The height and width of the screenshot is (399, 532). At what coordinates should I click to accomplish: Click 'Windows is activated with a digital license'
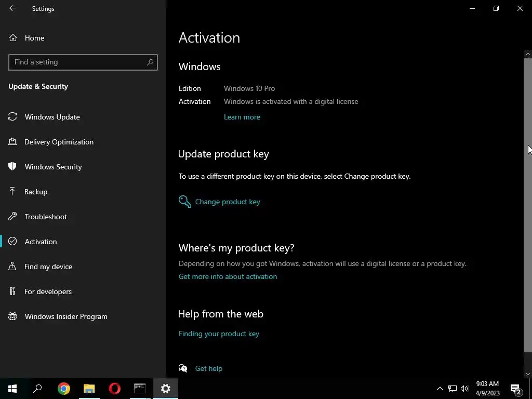pos(291,101)
